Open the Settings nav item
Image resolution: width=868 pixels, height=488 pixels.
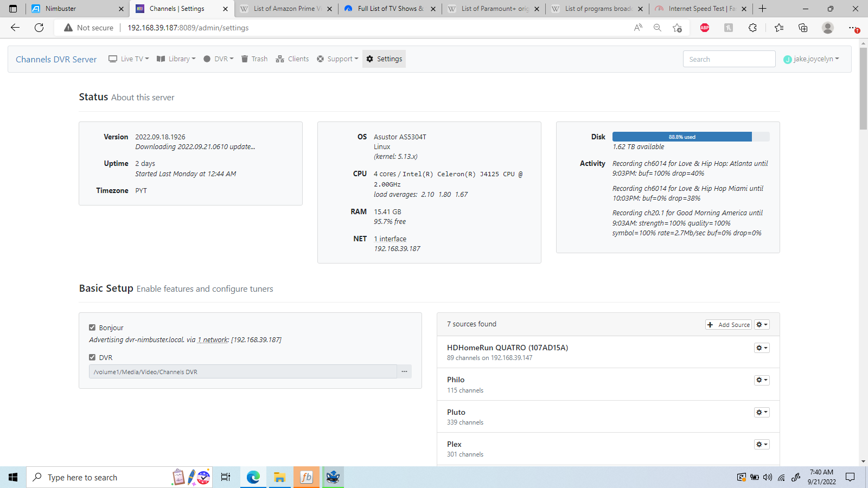click(x=384, y=59)
